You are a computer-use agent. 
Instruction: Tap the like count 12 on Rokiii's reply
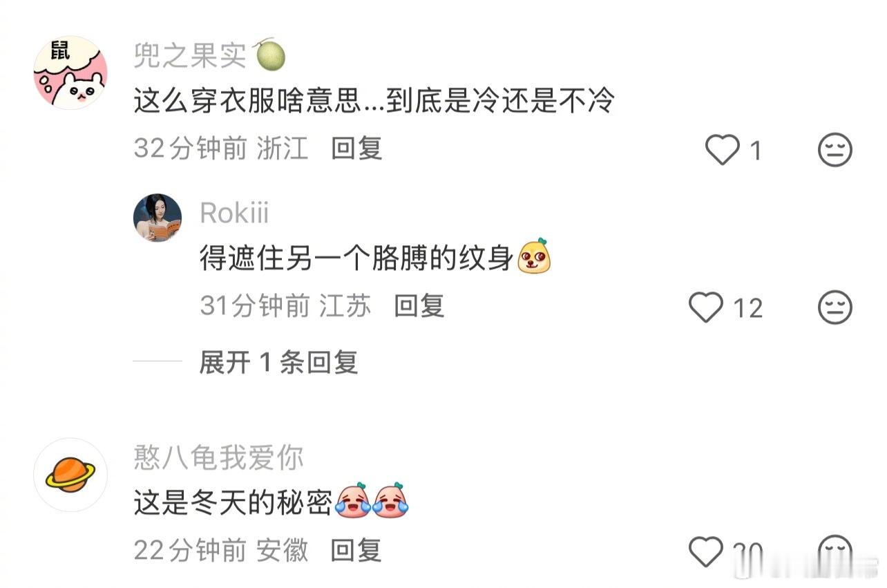(747, 308)
